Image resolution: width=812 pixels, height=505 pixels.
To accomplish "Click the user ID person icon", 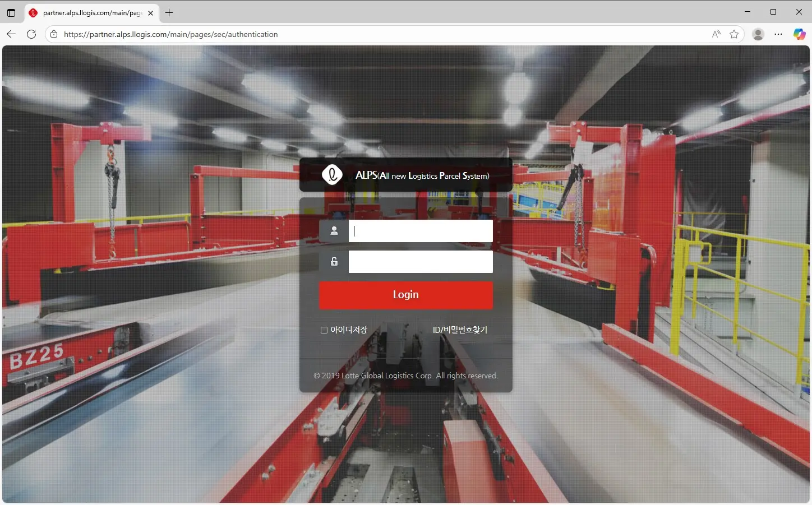I will pyautogui.click(x=334, y=231).
